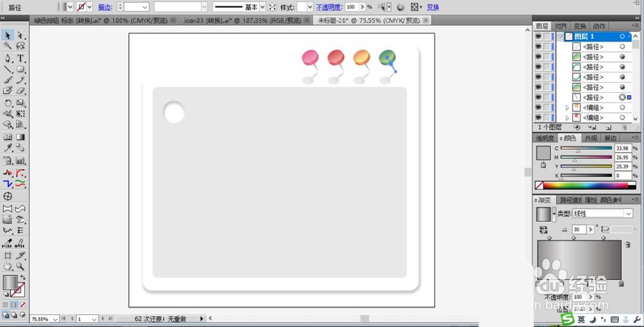644x327 pixels.
Task: Select the Pencil tool
Action: [20, 80]
